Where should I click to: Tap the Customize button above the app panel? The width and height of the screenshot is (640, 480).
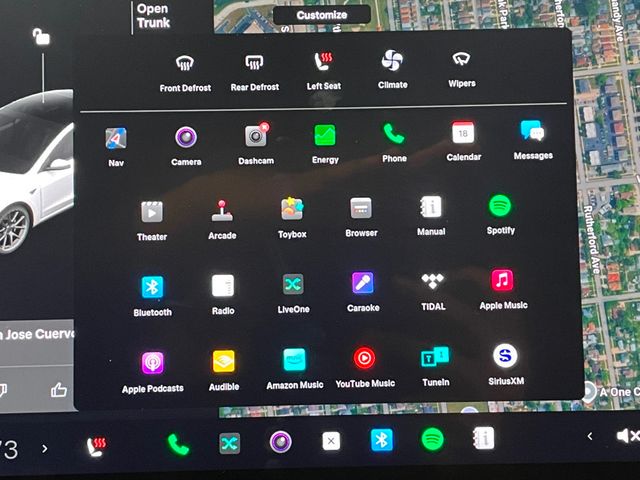(321, 15)
